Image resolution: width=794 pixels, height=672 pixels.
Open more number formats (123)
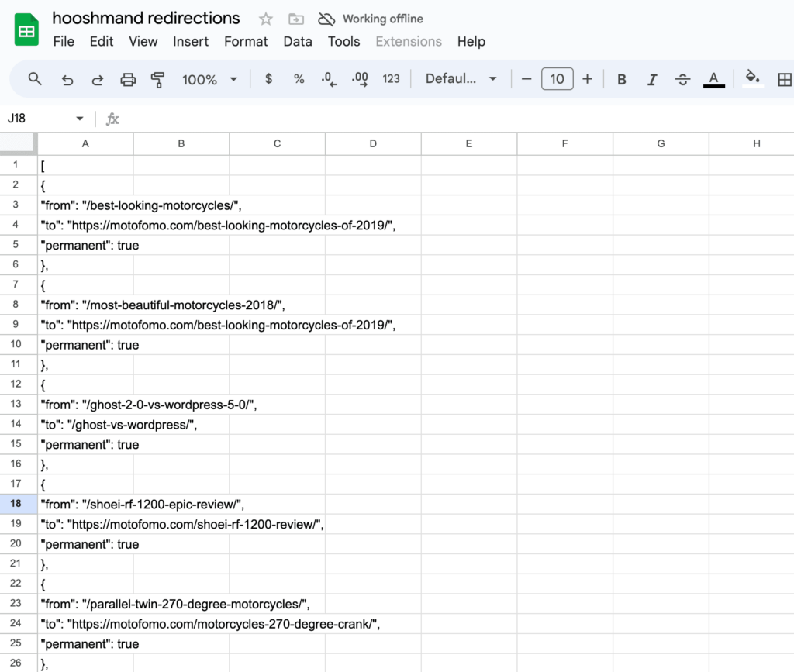[391, 79]
